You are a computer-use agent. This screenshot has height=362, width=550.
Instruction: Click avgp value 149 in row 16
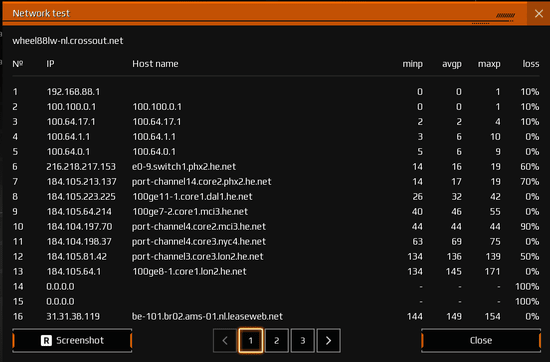[x=454, y=317]
